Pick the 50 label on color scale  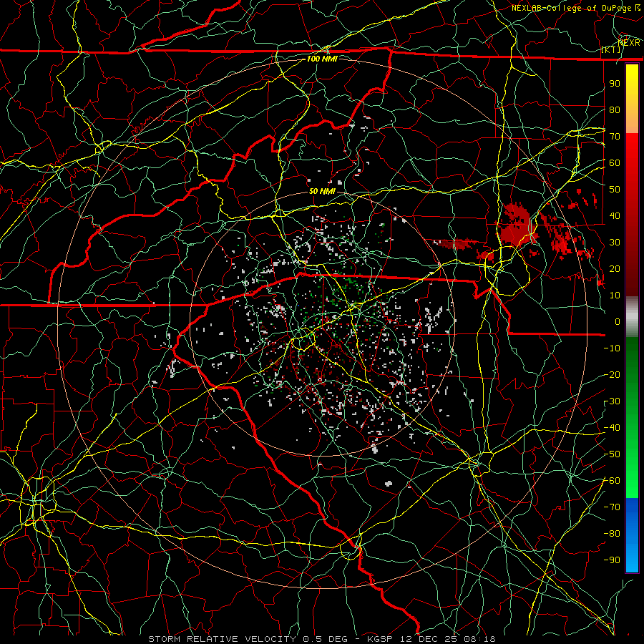pyautogui.click(x=615, y=190)
